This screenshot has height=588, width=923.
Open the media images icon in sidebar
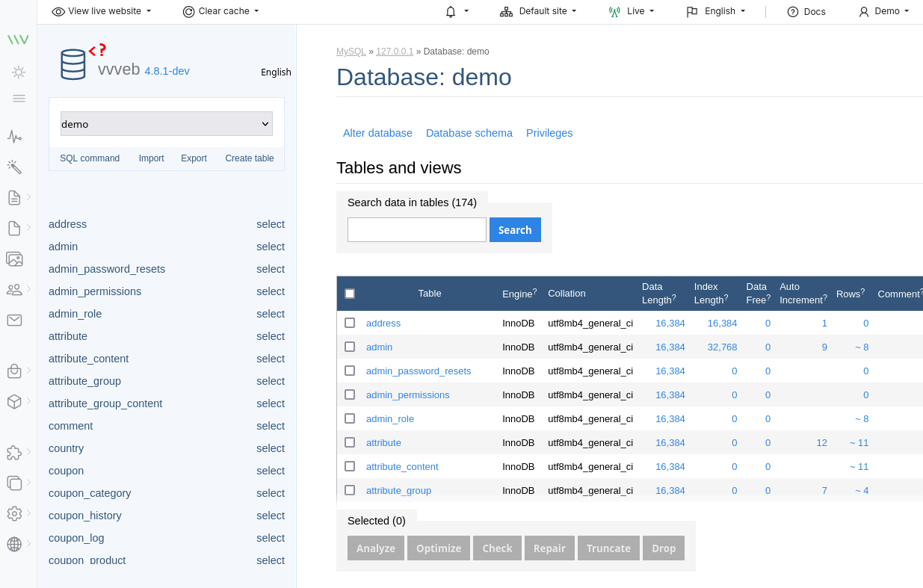pos(14,259)
